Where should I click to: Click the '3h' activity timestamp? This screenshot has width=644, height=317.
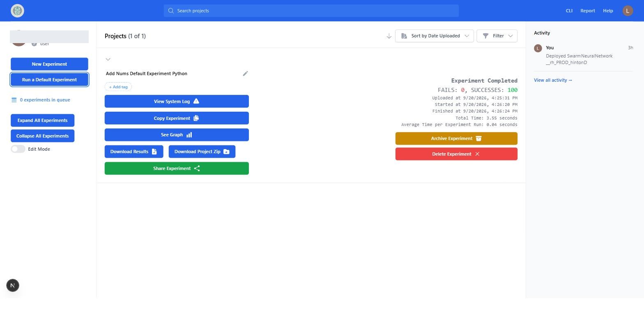coord(630,48)
